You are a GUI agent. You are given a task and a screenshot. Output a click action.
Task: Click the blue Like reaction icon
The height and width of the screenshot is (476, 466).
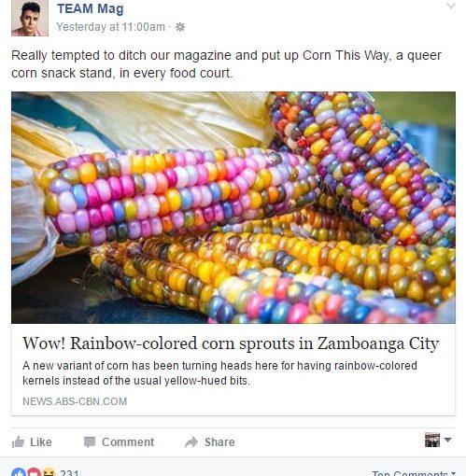point(19,472)
